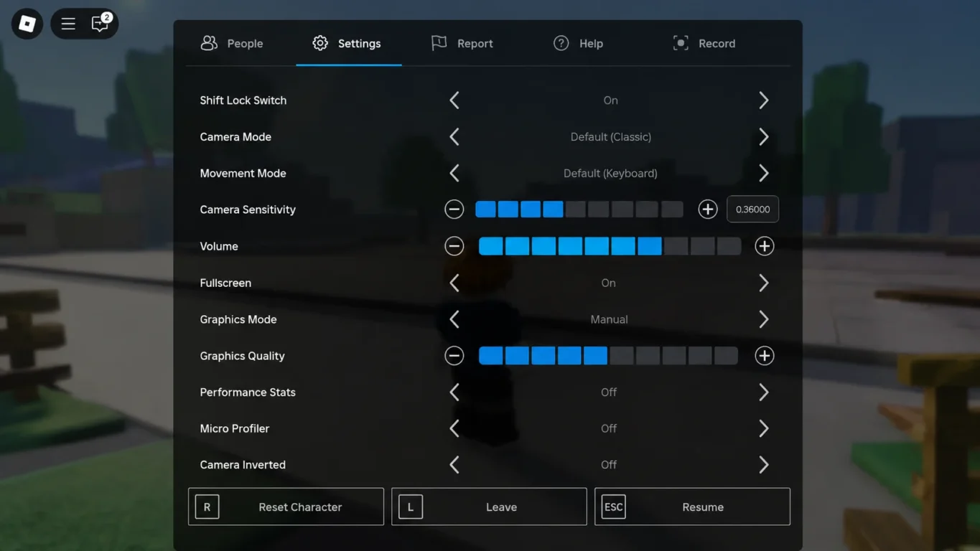Decrease Camera Sensitivity with minus icon
Screen dimensions: 980x551
(454, 209)
